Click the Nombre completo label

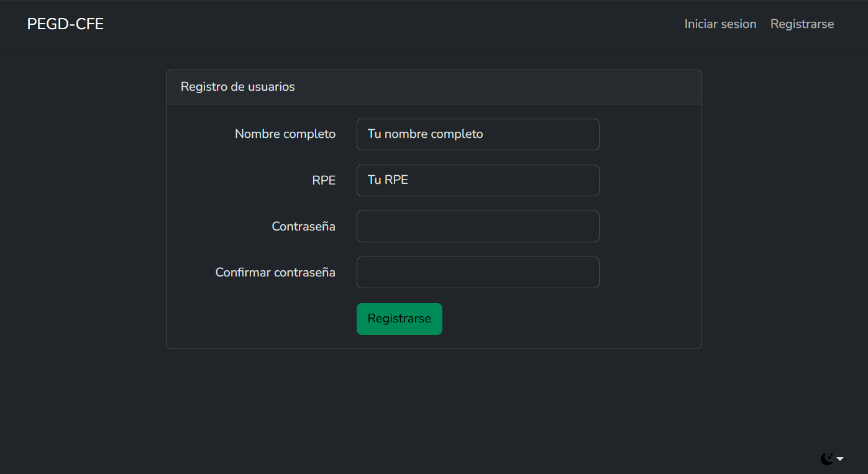coord(285,134)
